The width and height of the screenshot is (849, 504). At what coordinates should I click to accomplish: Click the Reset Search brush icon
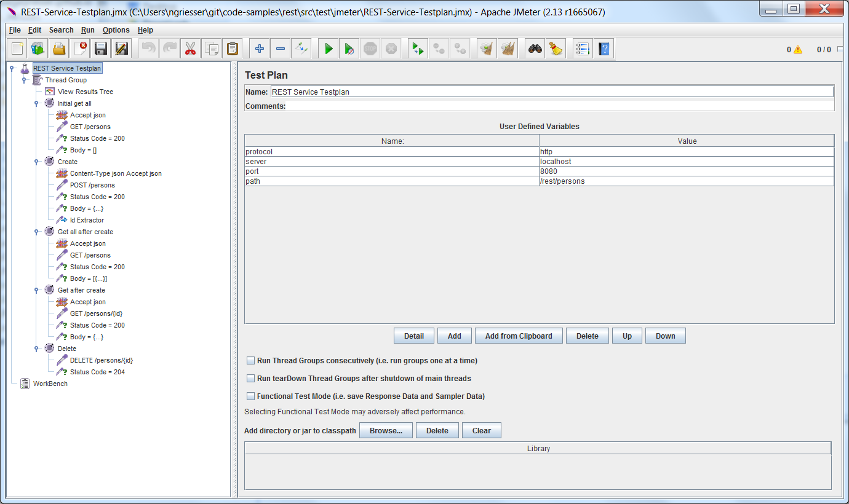point(556,49)
